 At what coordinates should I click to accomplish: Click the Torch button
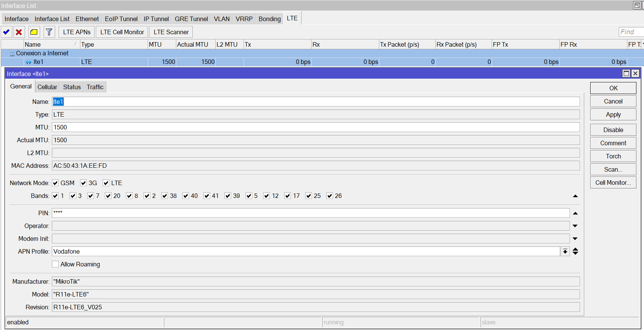(613, 156)
